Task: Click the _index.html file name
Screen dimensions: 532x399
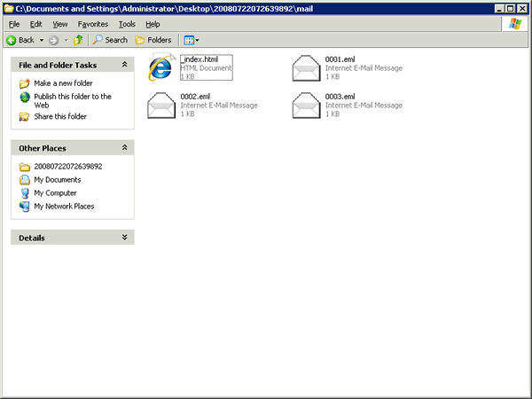Action: tap(199, 59)
